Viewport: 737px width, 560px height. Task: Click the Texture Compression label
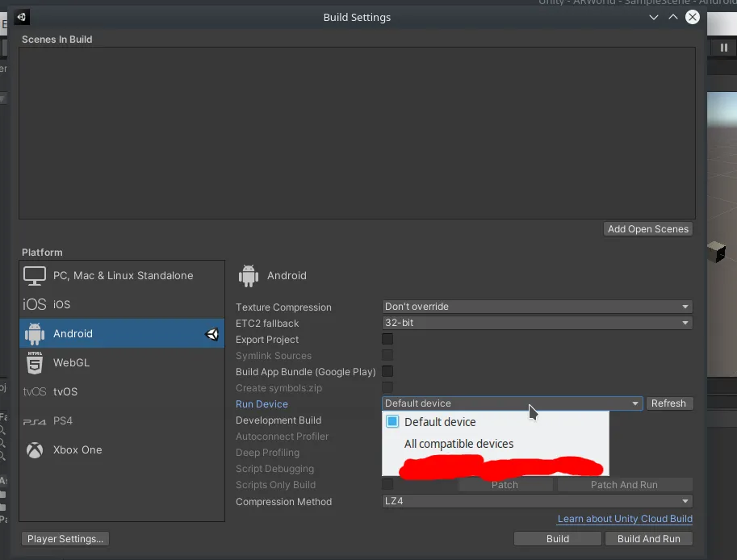coord(283,307)
